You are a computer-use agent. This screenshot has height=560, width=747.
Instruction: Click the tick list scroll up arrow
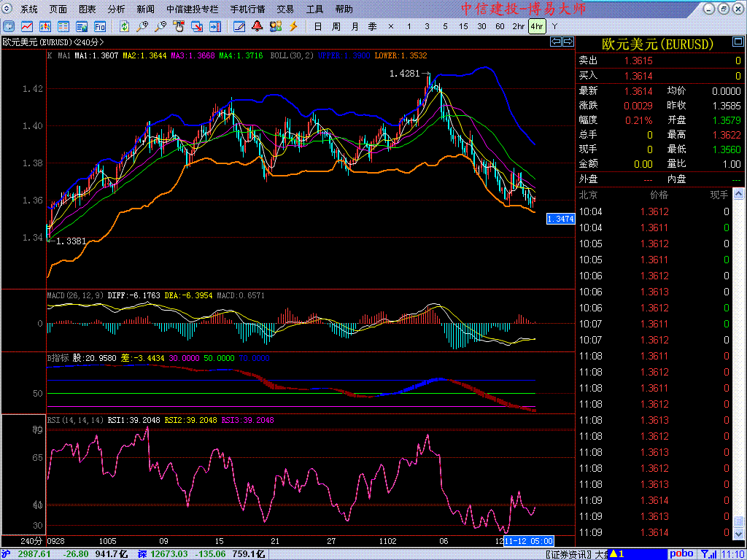click(738, 193)
